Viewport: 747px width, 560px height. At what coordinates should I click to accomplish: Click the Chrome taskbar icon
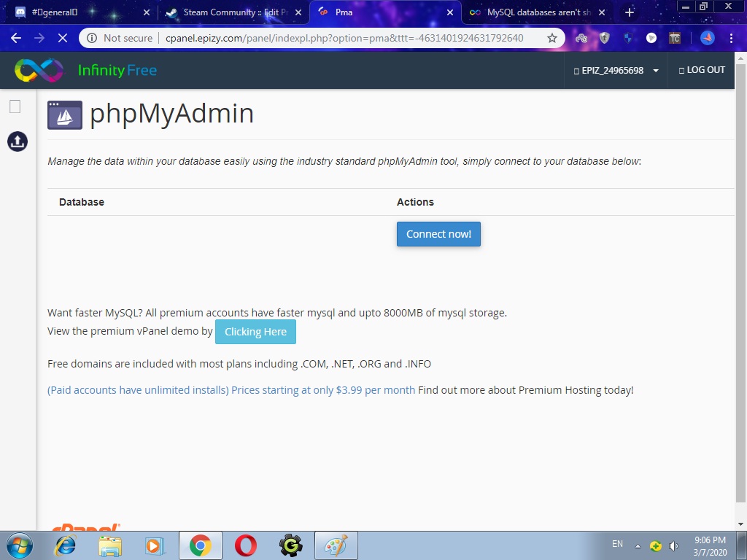click(x=200, y=545)
